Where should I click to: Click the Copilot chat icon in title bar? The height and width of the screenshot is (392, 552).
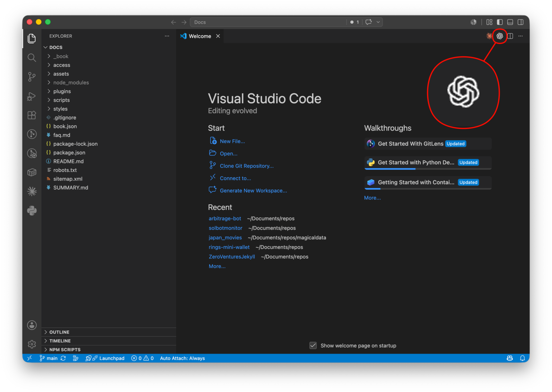(x=368, y=22)
